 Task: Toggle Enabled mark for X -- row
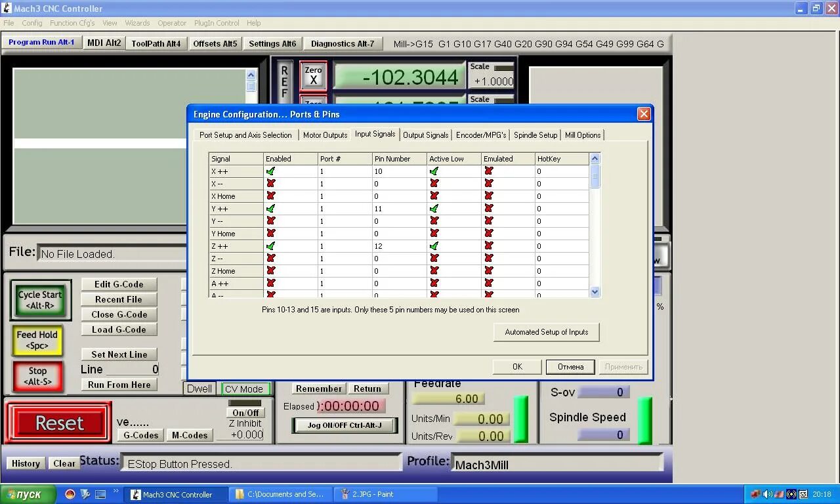tap(270, 184)
